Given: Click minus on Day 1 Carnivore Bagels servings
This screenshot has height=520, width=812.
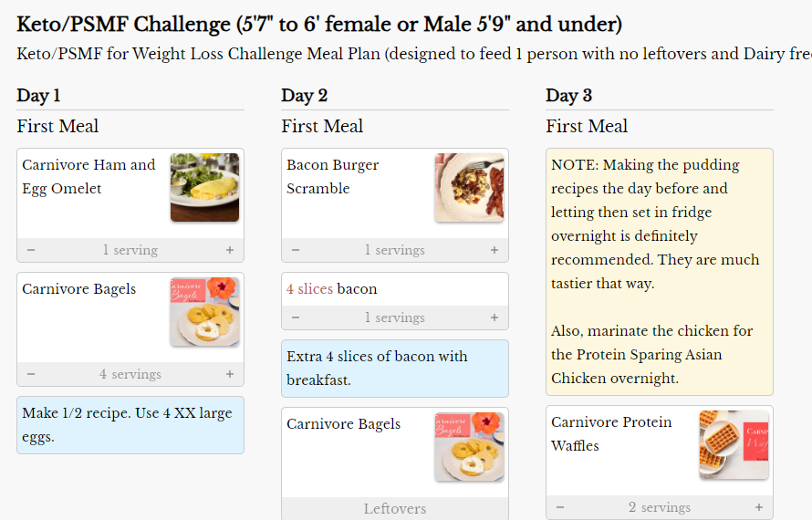Looking at the screenshot, I should coord(31,374).
